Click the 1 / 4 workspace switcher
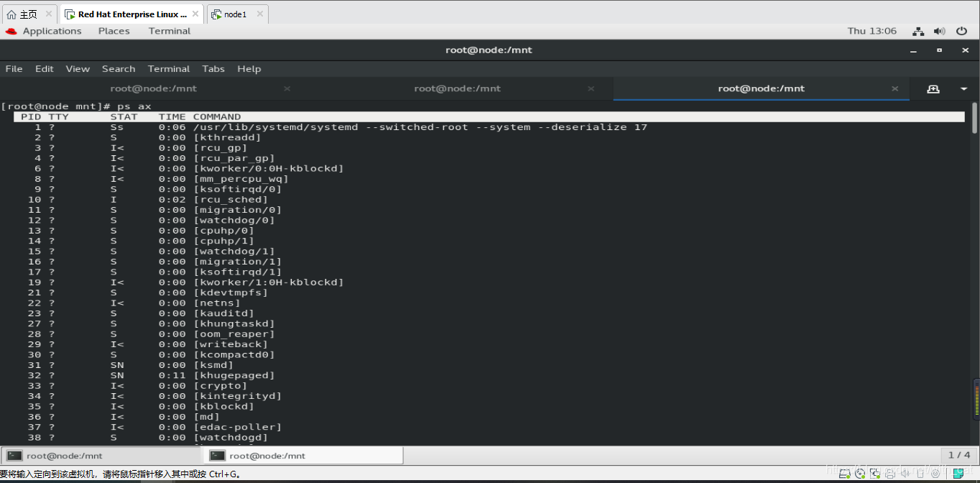 959,455
